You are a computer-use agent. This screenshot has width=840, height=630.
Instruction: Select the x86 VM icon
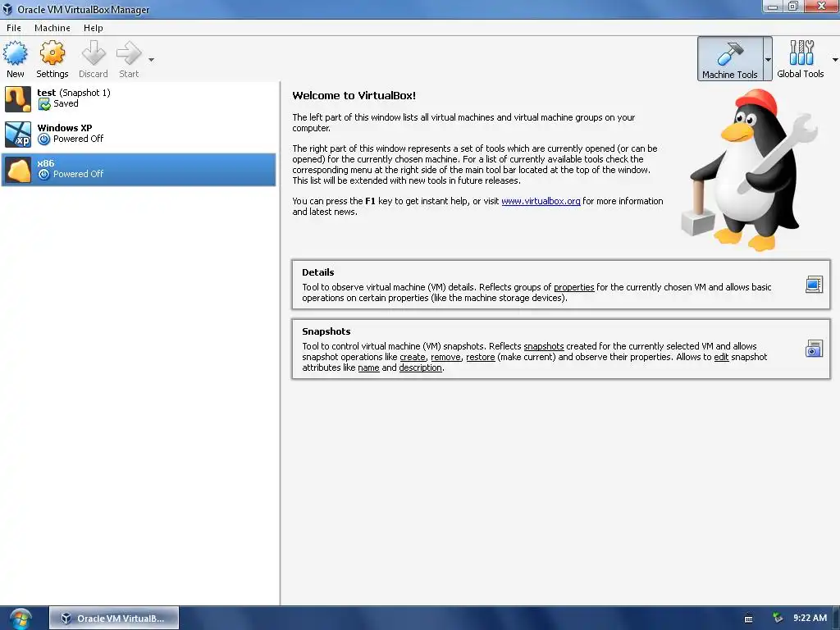(x=18, y=170)
